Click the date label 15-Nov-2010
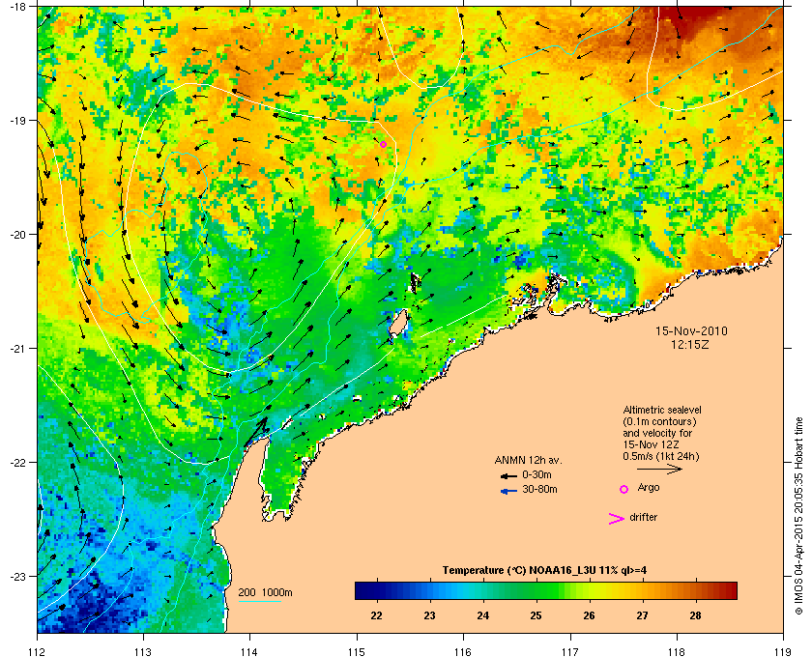This screenshot has height=657, width=812. [691, 331]
